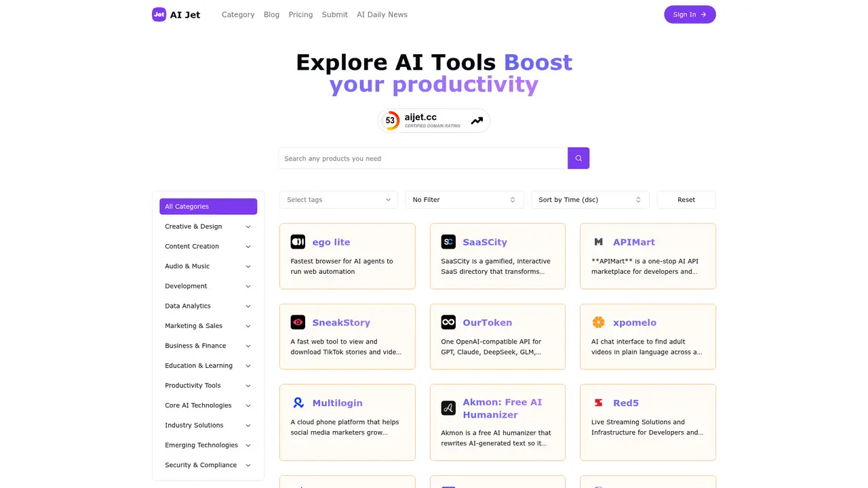The height and width of the screenshot is (488, 868).
Task: Click the OurToken infinity icon
Action: (x=448, y=323)
